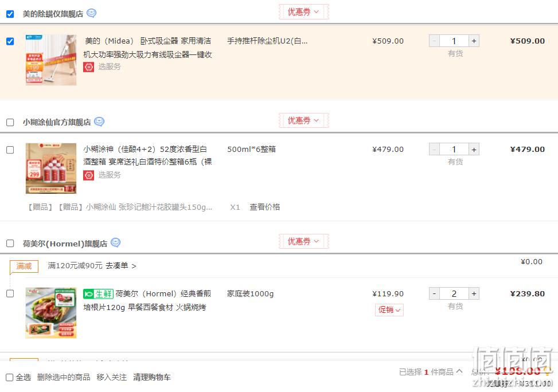Image resolution: width=558 pixels, height=392 pixels.
Task: Open chat with 小糊涂仙官方旗舰店 customer service
Action: point(99,121)
